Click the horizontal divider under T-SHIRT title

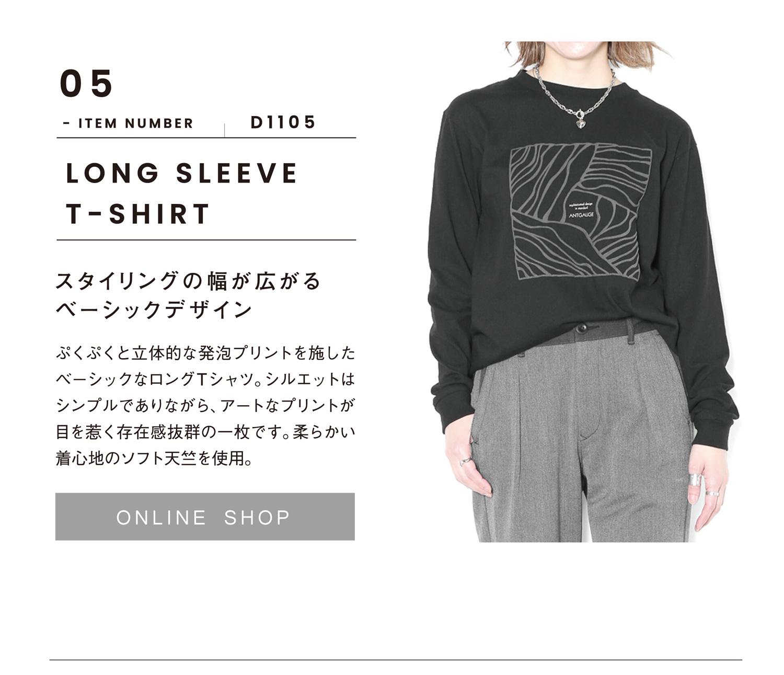point(206,240)
